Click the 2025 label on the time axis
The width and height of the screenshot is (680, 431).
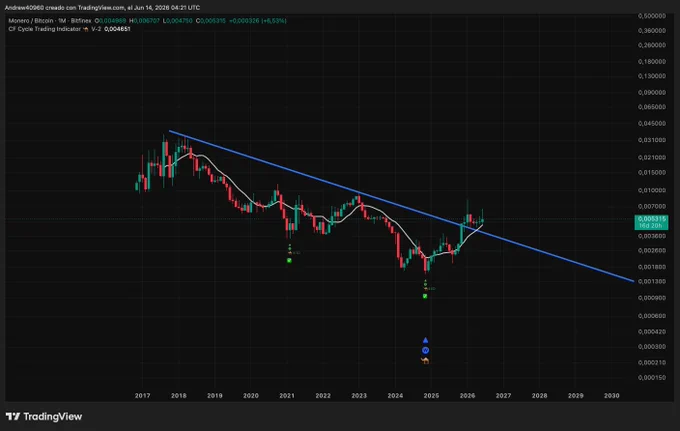pyautogui.click(x=432, y=395)
